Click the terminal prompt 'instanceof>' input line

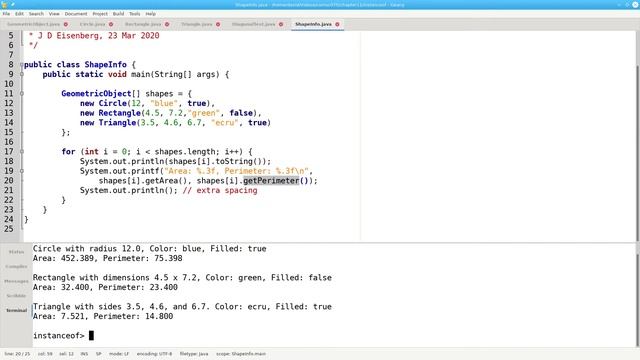pos(63,336)
